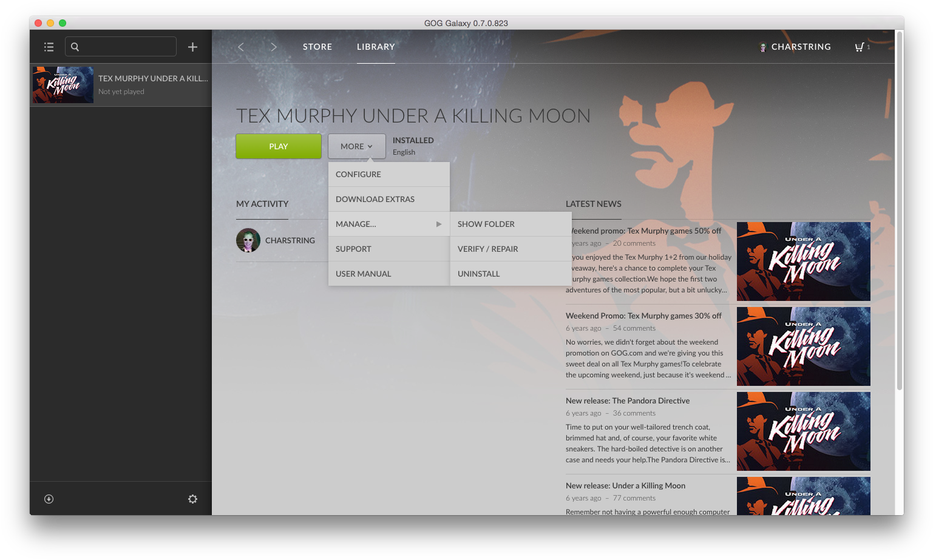Viewport: 933px width, 560px height.
Task: Close the GOG Galaxy window
Action: click(38, 23)
